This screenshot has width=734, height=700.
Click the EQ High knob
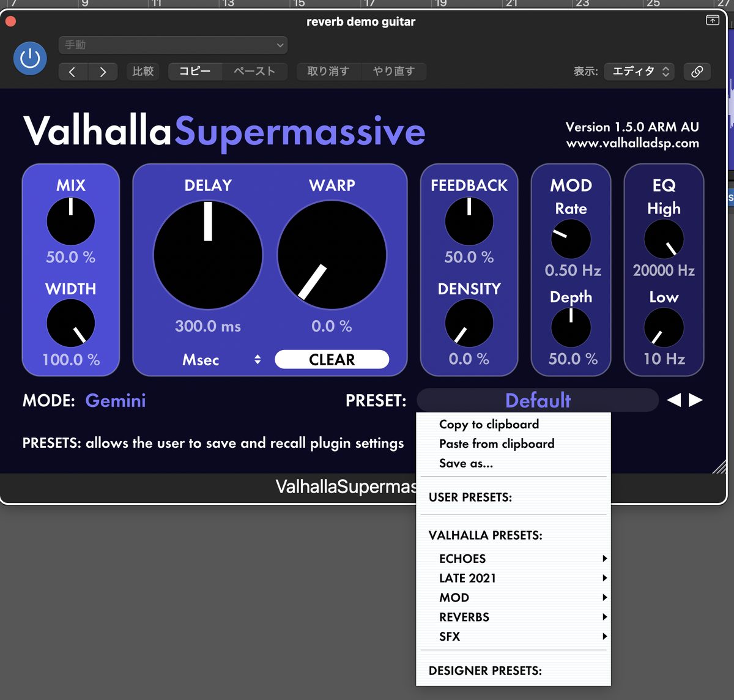click(x=664, y=239)
